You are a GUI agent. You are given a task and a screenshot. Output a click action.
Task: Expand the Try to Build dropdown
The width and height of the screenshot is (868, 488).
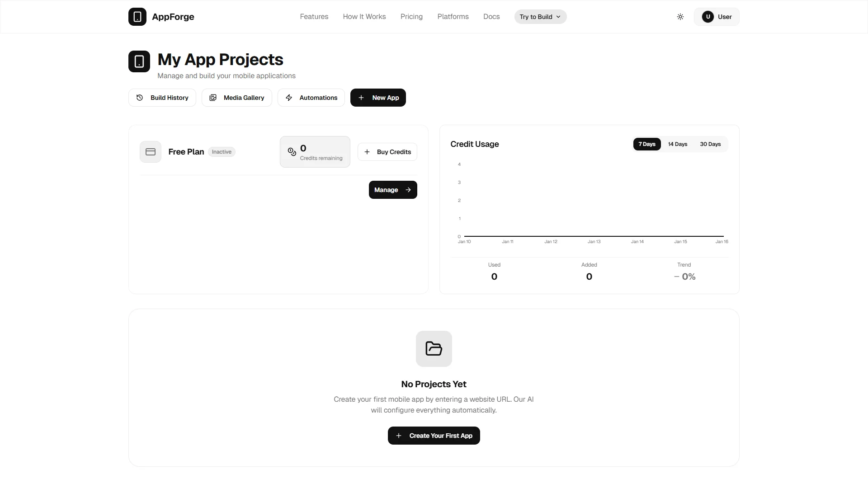(x=540, y=17)
